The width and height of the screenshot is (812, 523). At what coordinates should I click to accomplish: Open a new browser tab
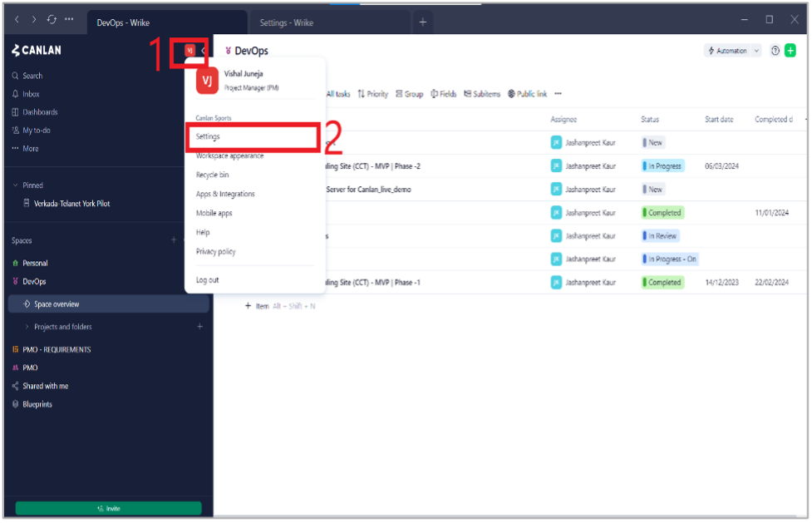pyautogui.click(x=422, y=22)
